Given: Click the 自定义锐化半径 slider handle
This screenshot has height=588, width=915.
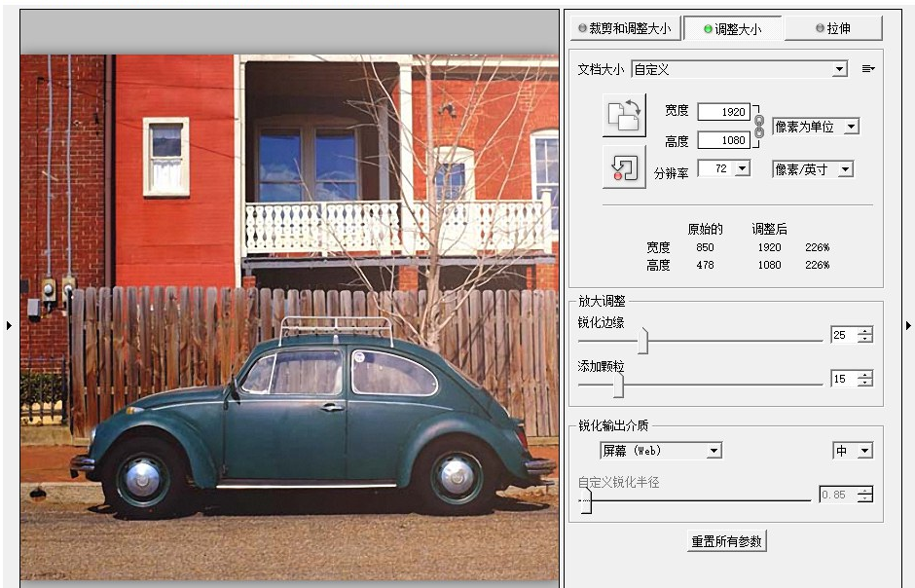Looking at the screenshot, I should pyautogui.click(x=586, y=500).
